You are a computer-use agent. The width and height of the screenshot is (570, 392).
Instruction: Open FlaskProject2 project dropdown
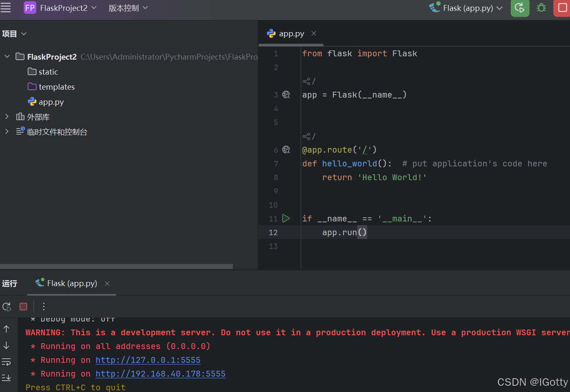68,8
